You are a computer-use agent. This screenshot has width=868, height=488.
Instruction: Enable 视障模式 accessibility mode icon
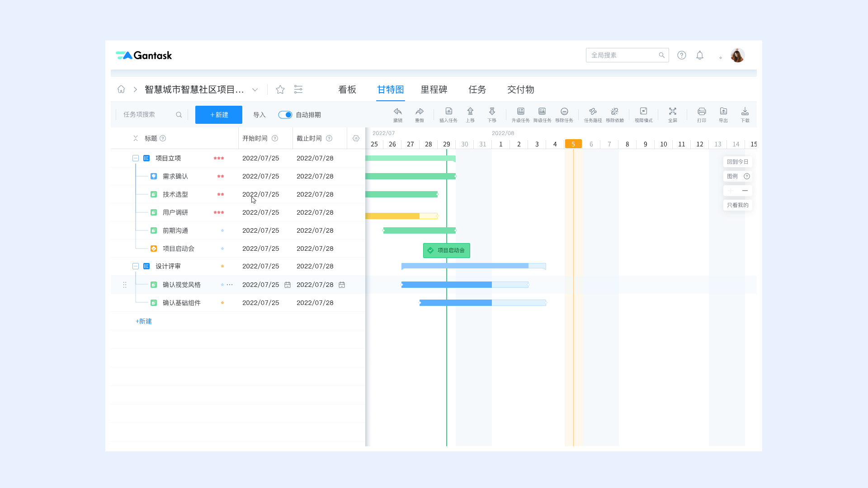coord(643,111)
